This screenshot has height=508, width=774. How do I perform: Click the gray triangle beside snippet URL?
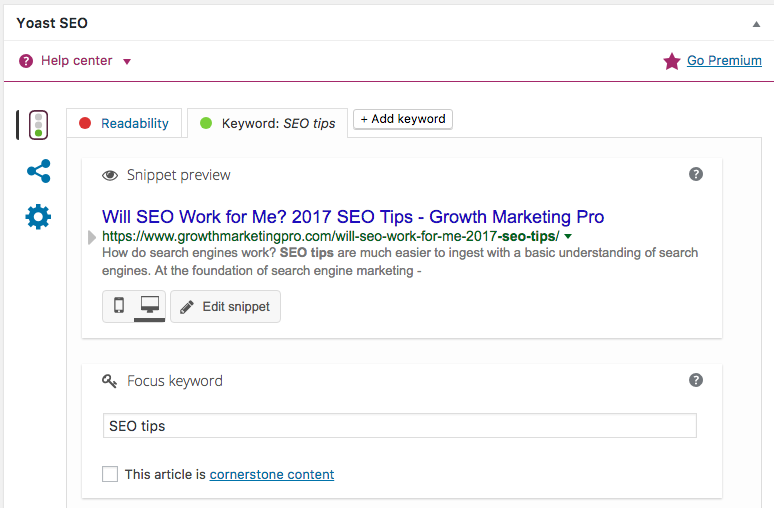tap(91, 237)
